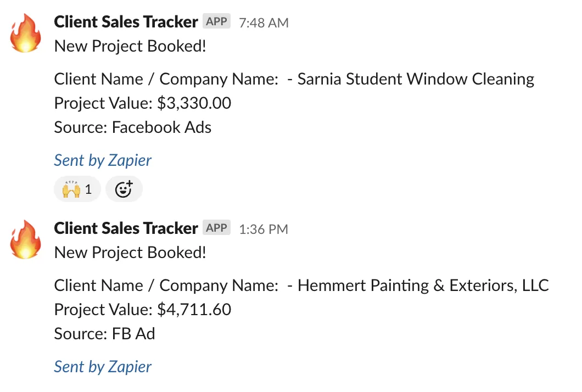582x392 pixels.
Task: Click the Project Value $3,330.00 line
Action: [143, 103]
